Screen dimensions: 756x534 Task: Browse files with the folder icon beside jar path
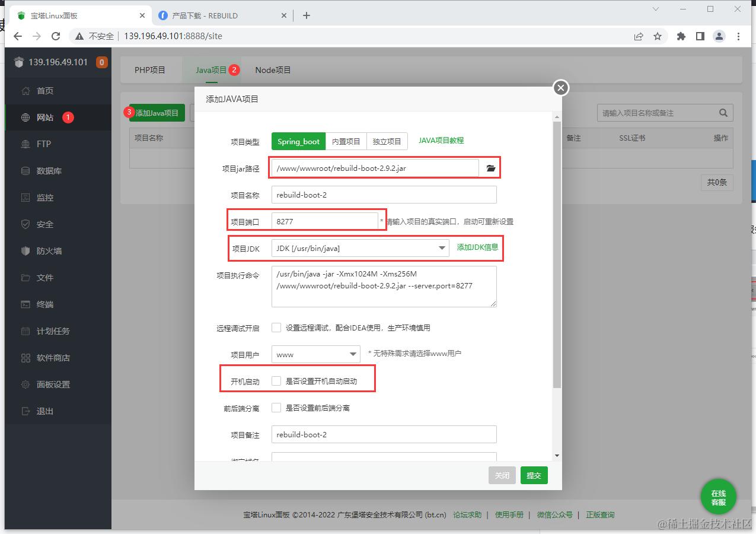click(490, 168)
